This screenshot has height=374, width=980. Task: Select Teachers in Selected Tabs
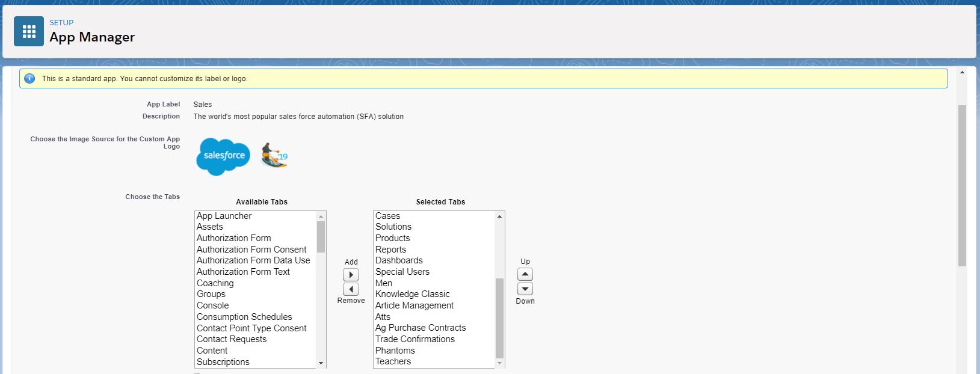click(434, 361)
